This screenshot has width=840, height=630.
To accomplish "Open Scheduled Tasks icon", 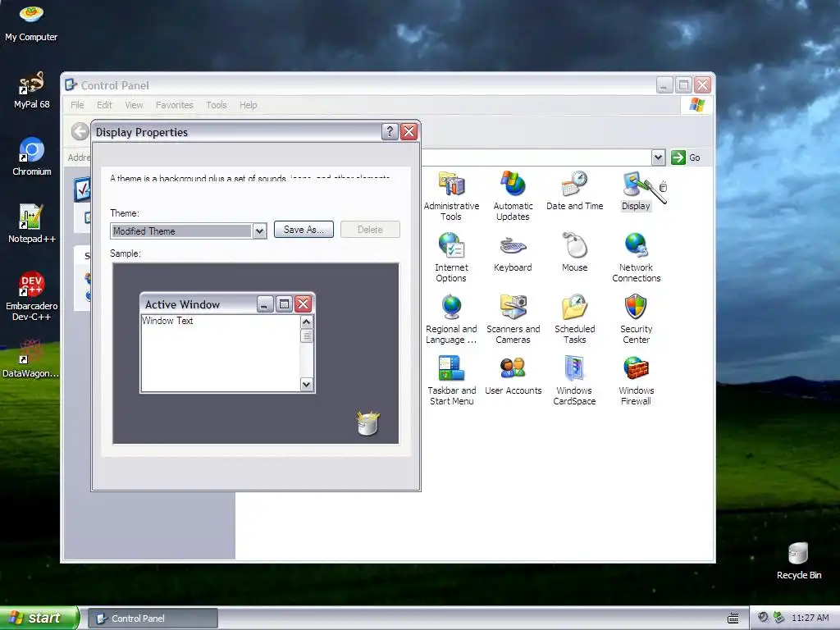I will 574,319.
